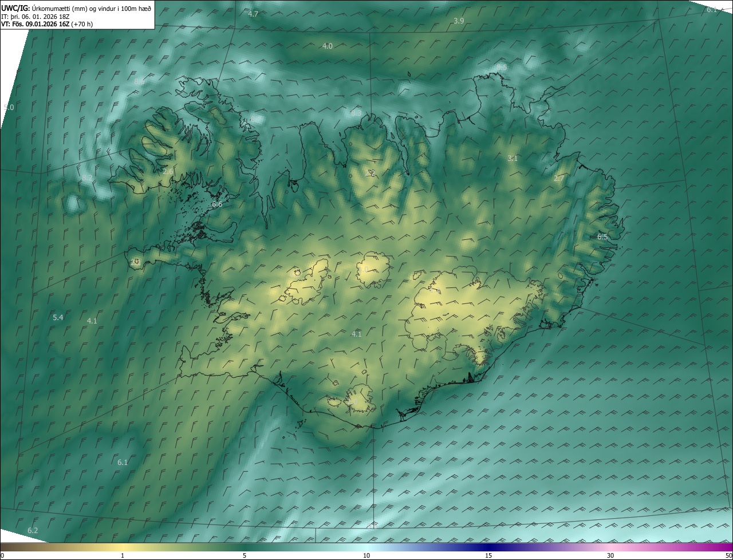Click the 5.4 value label

pyautogui.click(x=58, y=317)
